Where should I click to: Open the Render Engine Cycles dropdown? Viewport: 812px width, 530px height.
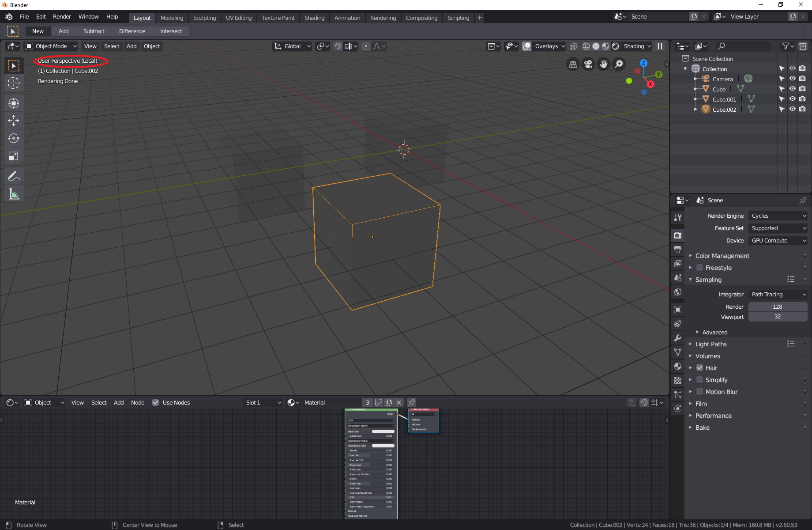(778, 216)
